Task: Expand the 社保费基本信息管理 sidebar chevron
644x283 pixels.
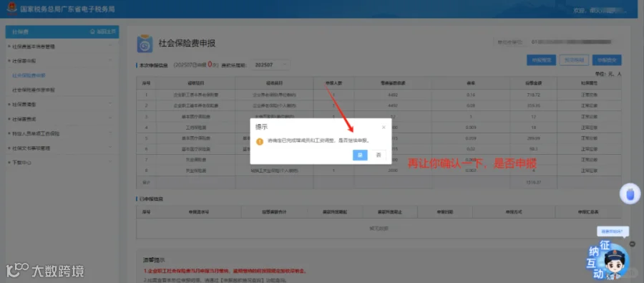Action: point(110,46)
